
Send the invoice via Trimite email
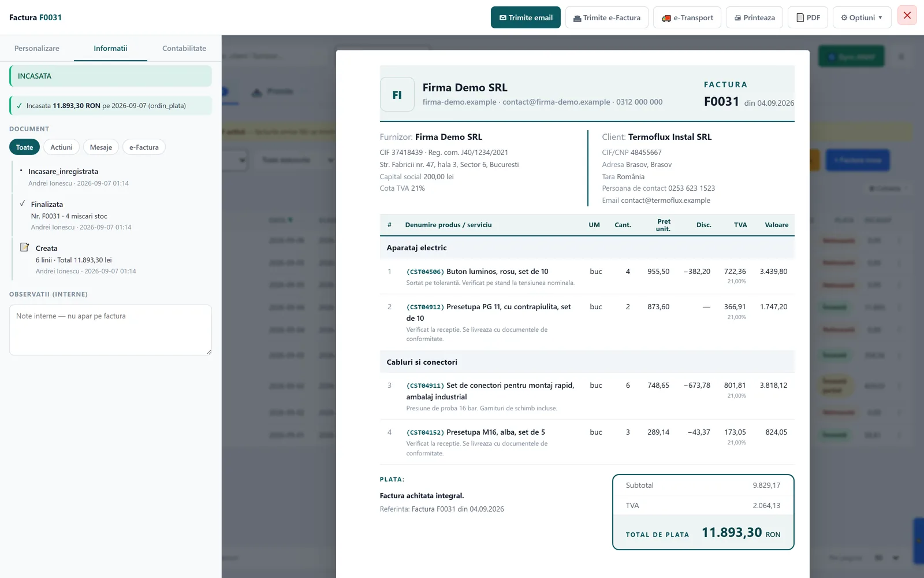point(526,17)
